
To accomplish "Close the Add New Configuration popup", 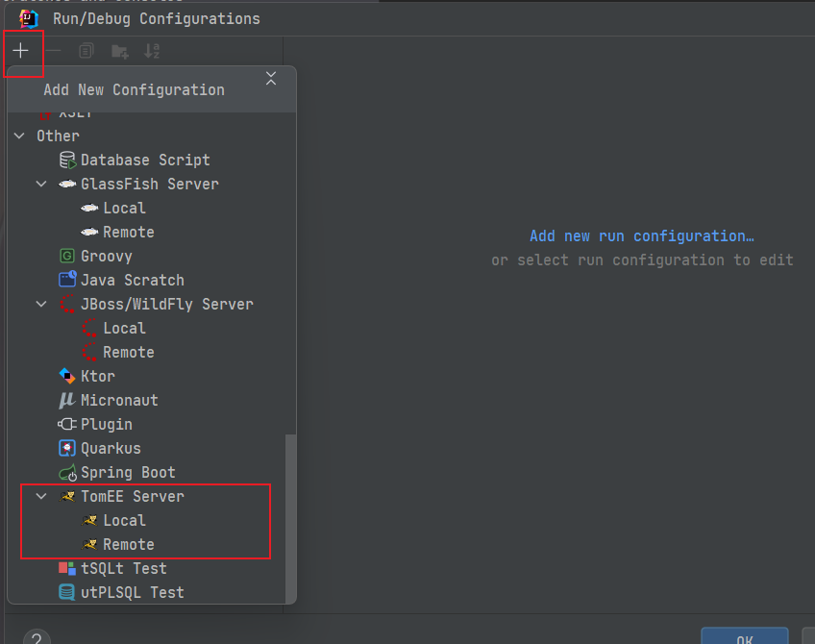I will (x=271, y=79).
